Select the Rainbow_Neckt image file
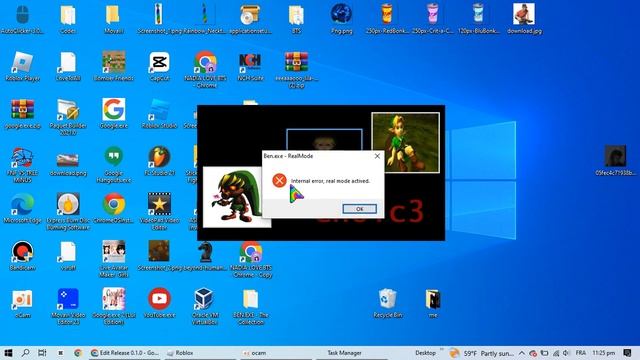The height and width of the screenshot is (360, 640). (205, 19)
